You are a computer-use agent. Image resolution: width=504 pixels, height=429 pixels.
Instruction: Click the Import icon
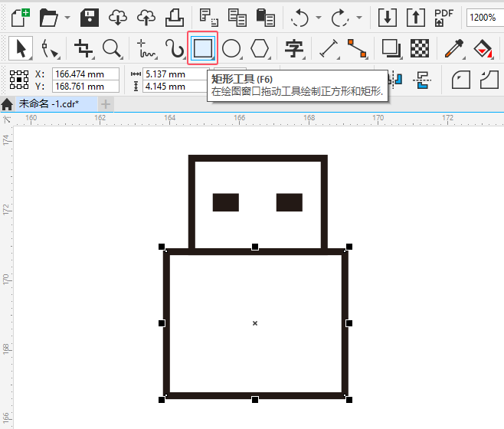click(x=388, y=18)
